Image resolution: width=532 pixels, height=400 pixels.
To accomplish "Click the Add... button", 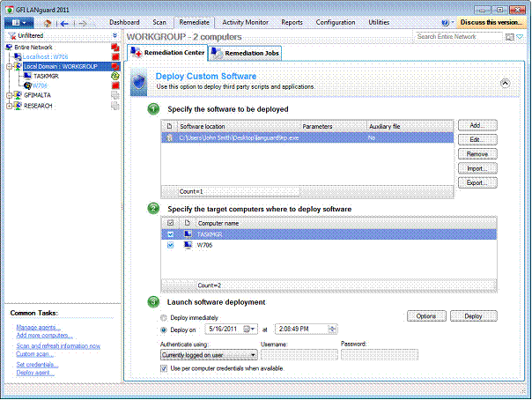I will 477,125.
